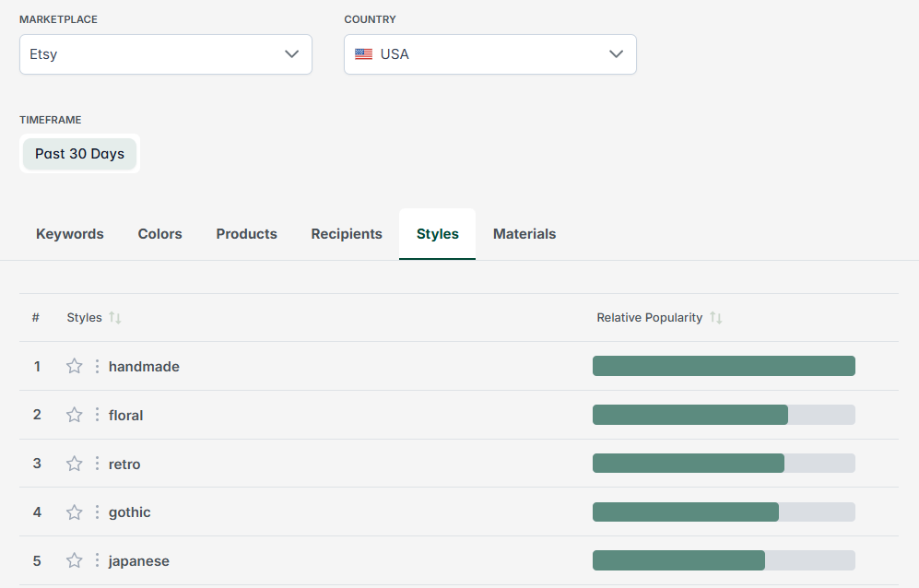
Task: Open the Marketplace dropdown
Action: pyautogui.click(x=165, y=54)
